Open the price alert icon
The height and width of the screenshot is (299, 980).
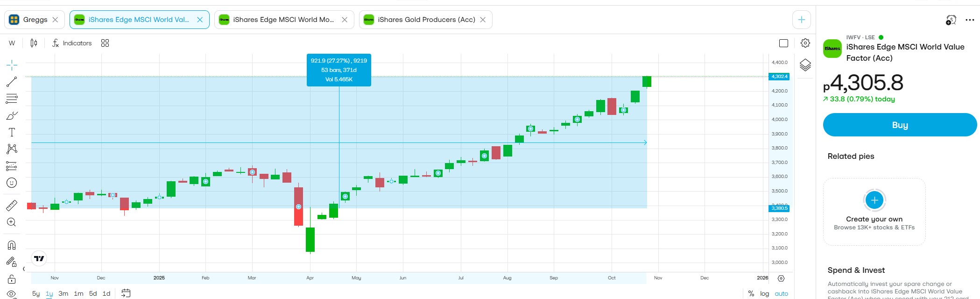[x=951, y=20]
